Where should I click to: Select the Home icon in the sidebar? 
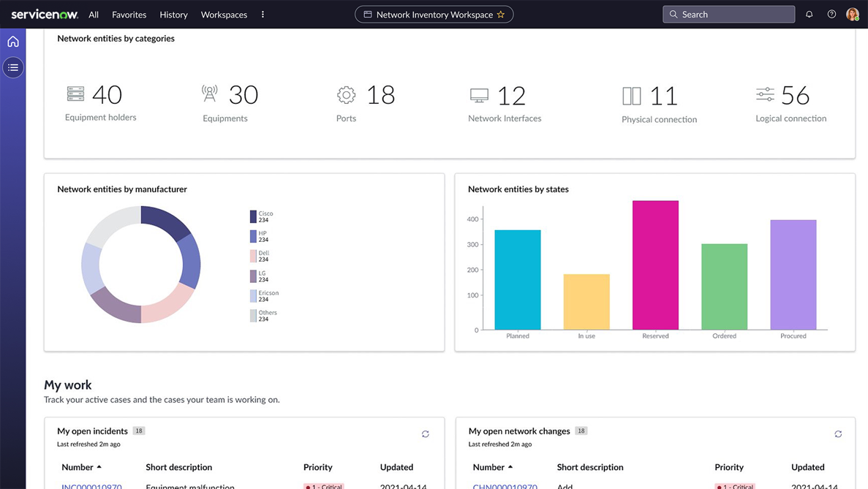pos(13,41)
